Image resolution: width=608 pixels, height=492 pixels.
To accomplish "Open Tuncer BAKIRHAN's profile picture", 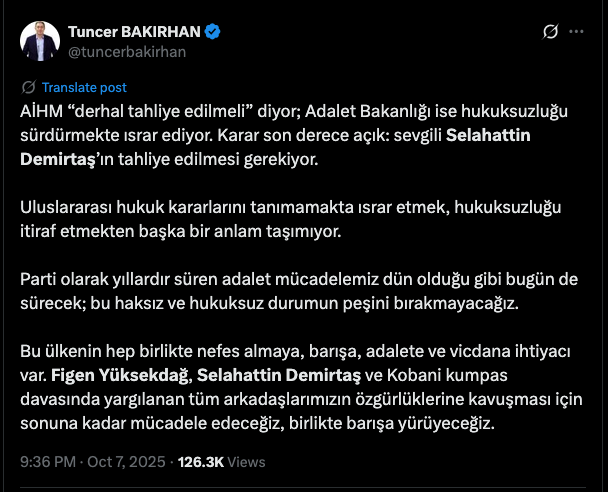I will click(41, 41).
